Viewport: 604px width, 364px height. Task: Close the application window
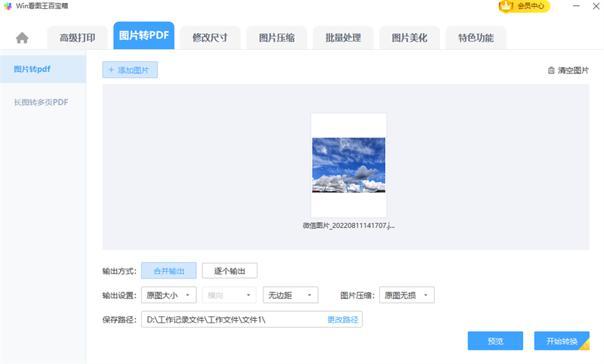click(596, 6)
